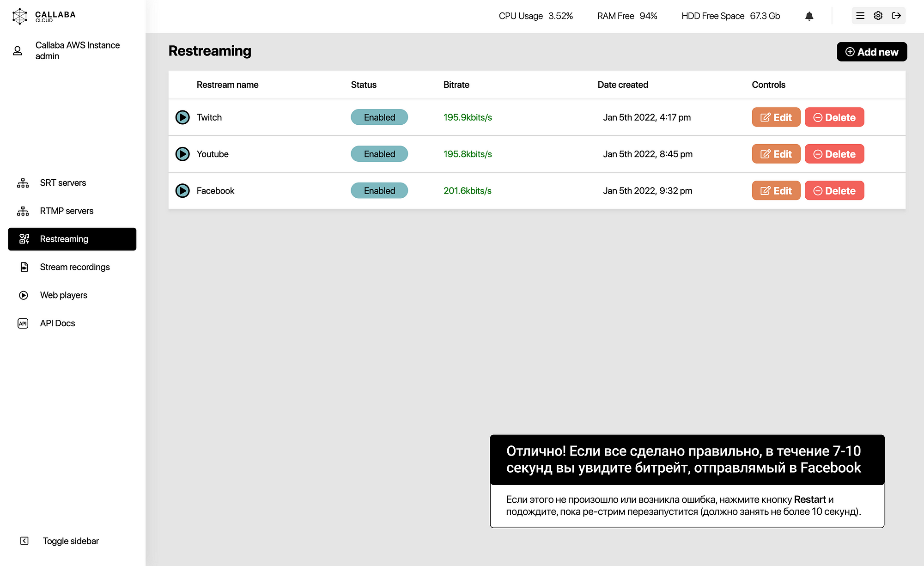Click the Controls column header

point(768,85)
